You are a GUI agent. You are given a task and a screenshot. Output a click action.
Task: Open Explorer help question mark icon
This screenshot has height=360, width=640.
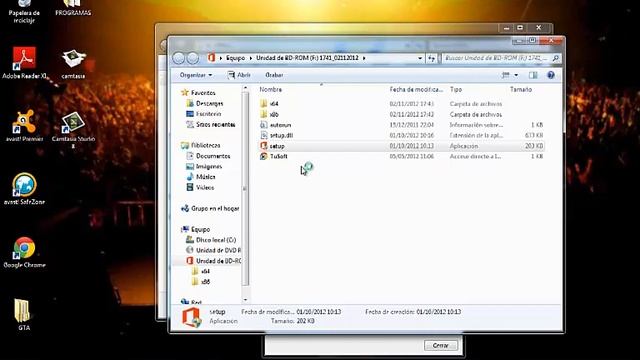tap(551, 75)
